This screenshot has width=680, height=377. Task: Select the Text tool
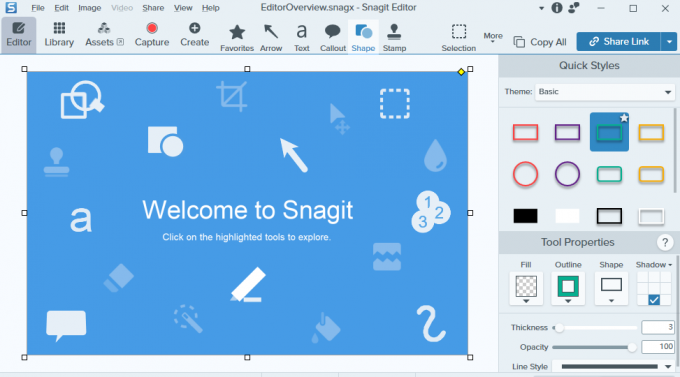[302, 38]
